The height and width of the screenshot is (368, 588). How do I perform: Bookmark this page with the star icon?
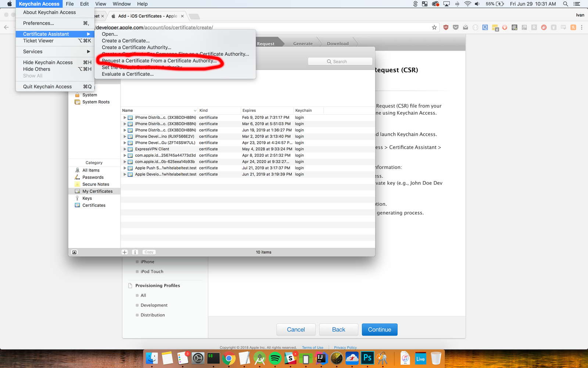point(434,27)
